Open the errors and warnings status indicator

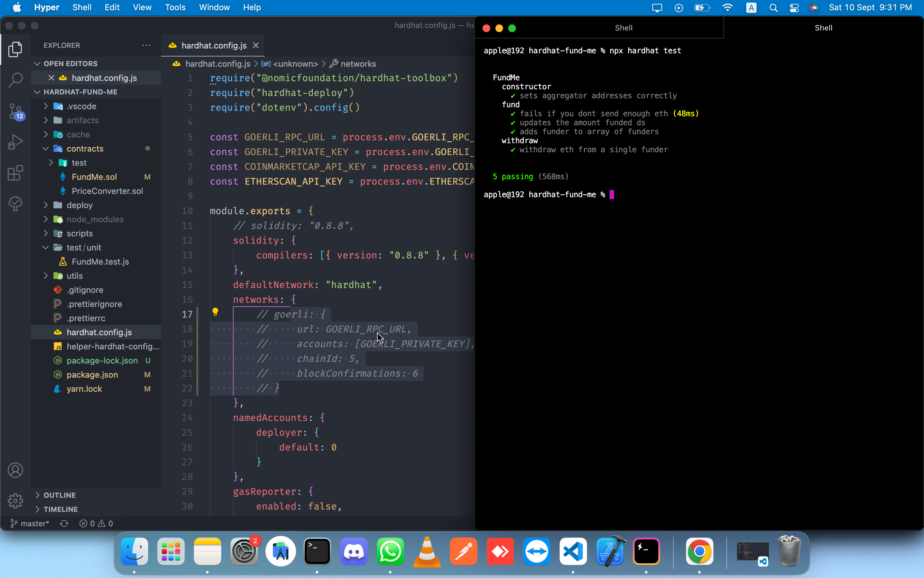(x=96, y=523)
